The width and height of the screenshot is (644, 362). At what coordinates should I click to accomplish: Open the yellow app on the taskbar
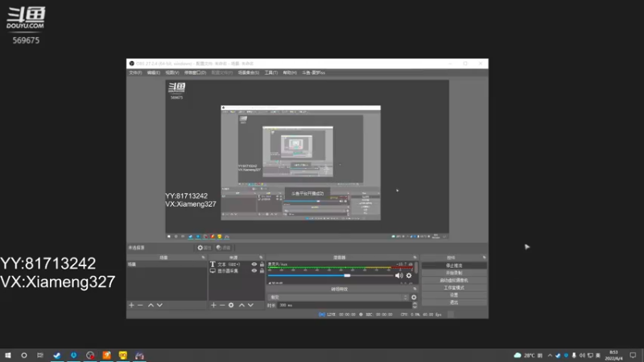pyautogui.click(x=123, y=356)
